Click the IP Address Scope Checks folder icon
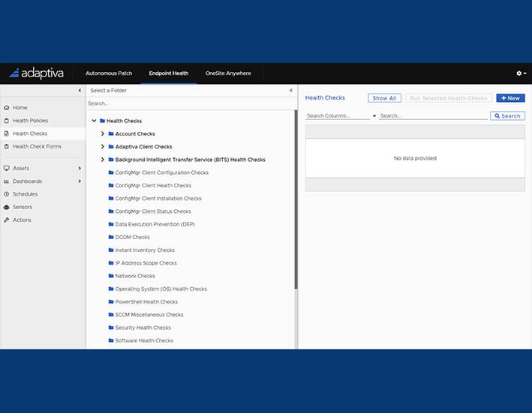The image size is (532, 413). pyautogui.click(x=111, y=262)
